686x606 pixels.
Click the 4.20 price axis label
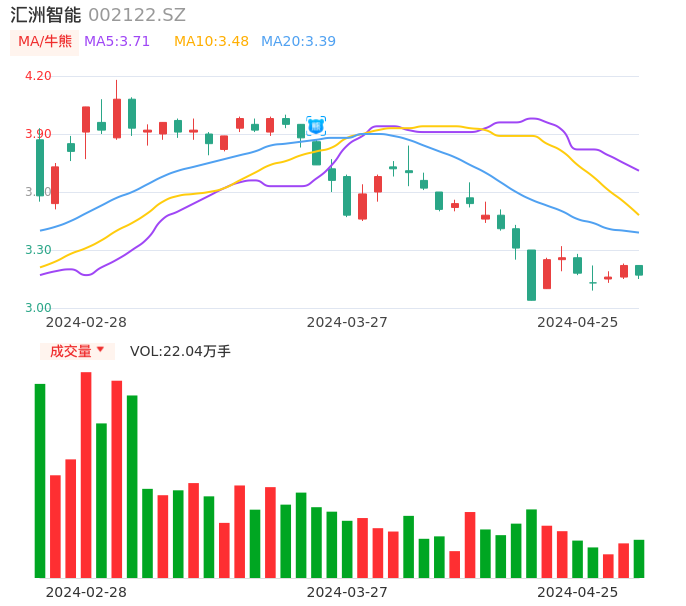point(37,76)
